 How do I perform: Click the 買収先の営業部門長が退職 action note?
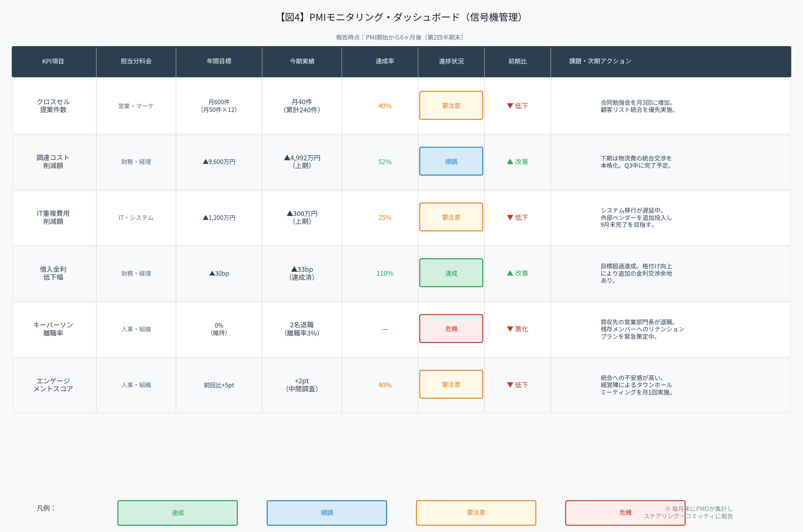point(642,329)
